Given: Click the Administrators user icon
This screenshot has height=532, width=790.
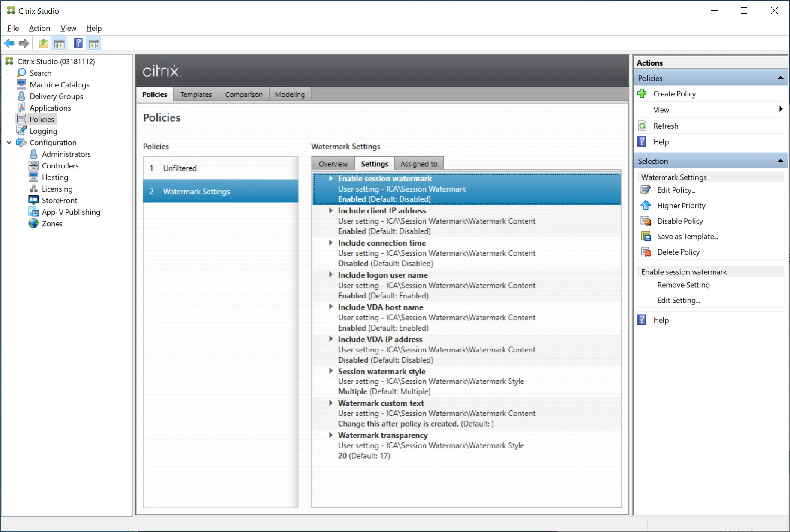Looking at the screenshot, I should [34, 154].
